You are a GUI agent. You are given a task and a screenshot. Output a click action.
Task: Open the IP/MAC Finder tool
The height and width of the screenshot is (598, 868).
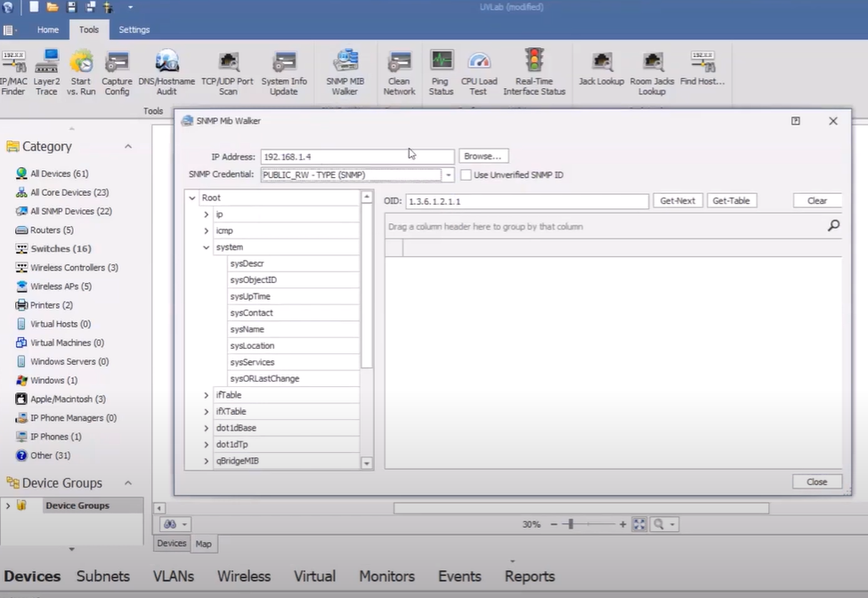13,72
